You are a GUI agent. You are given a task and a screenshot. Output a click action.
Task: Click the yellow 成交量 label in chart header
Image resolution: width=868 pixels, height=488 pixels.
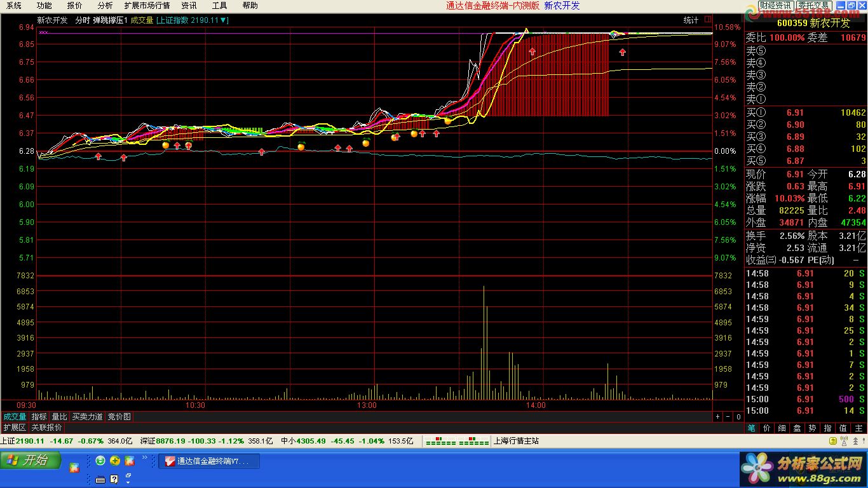pos(142,20)
